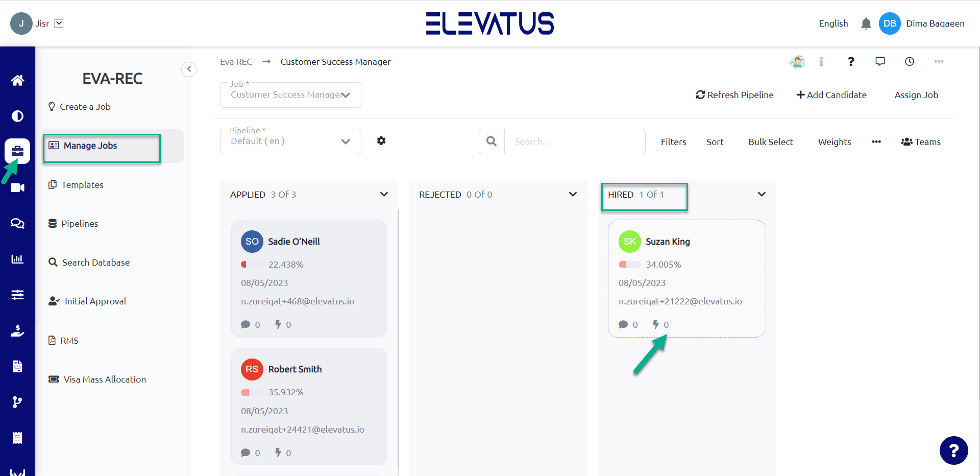Screen dimensions: 980x476
Task: Select the video assessments camera icon in sidebar
Action: [x=17, y=187]
